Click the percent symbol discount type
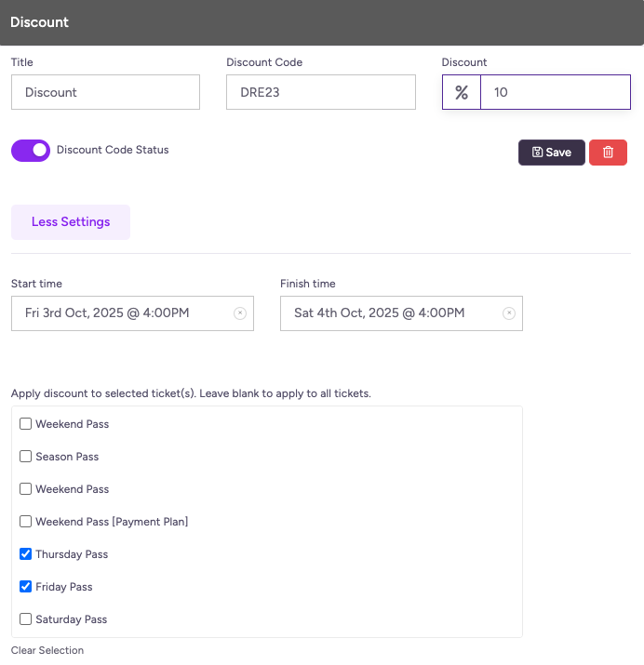Image resolution: width=644 pixels, height=665 pixels. click(462, 93)
